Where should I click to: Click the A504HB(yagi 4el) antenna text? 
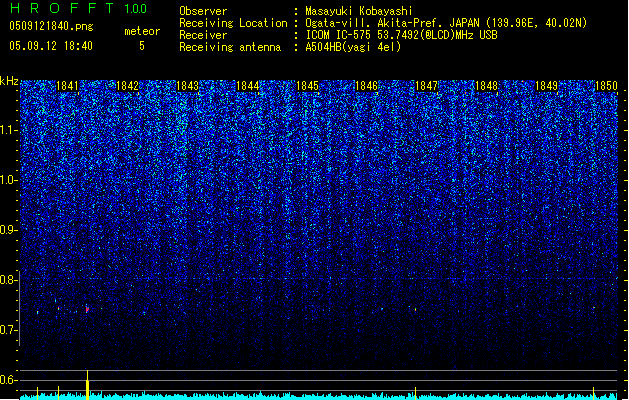(x=353, y=47)
